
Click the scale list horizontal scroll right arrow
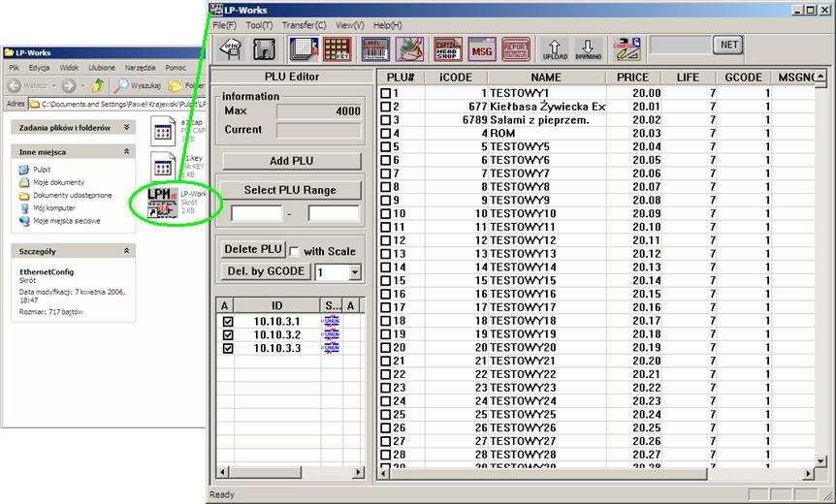pyautogui.click(x=358, y=472)
